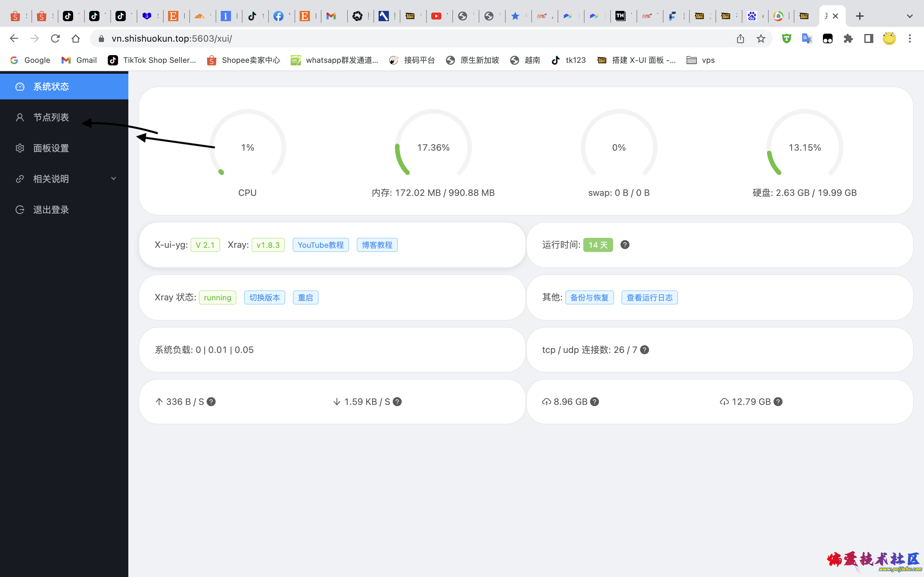This screenshot has width=924, height=577.
Task: Bookmark this page with star icon
Action: (761, 38)
